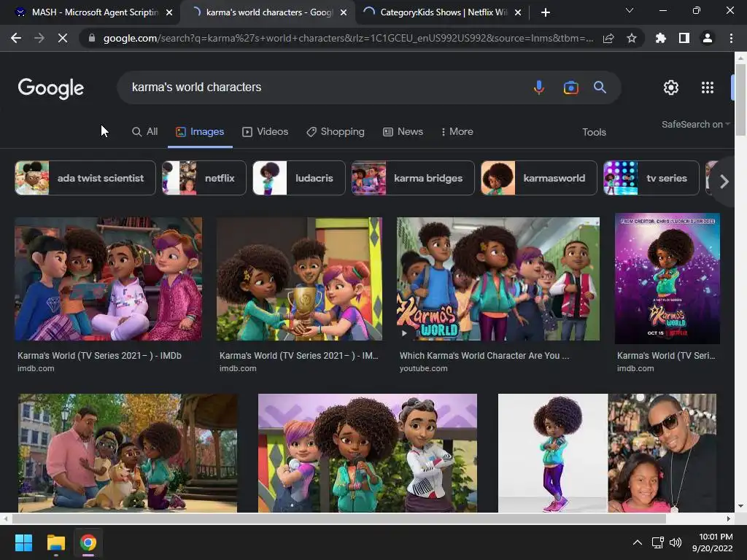Close the karma's world characters tab

(x=344, y=12)
